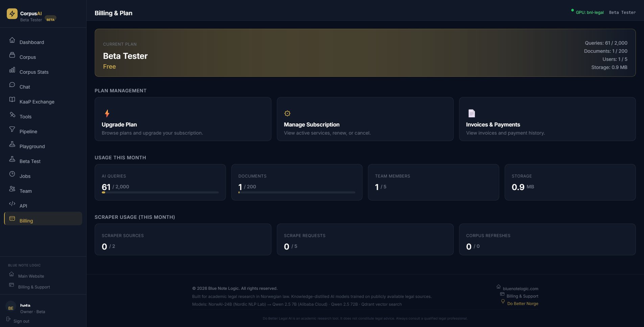Open the Invoices & Payments card
This screenshot has width=644, height=327.
[547, 119]
